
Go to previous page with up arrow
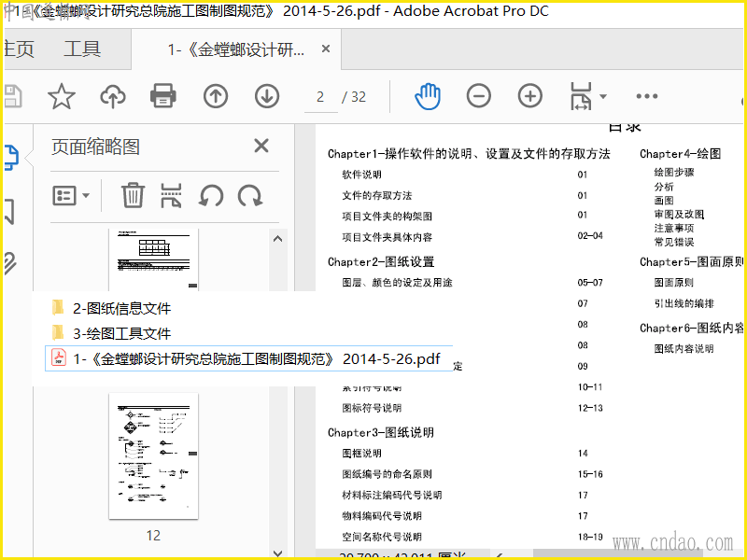click(x=216, y=97)
